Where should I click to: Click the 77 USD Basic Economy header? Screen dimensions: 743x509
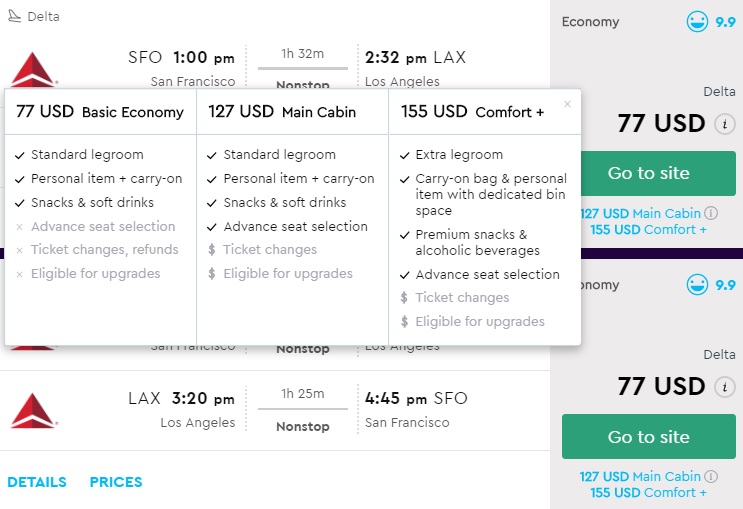[x=100, y=112]
